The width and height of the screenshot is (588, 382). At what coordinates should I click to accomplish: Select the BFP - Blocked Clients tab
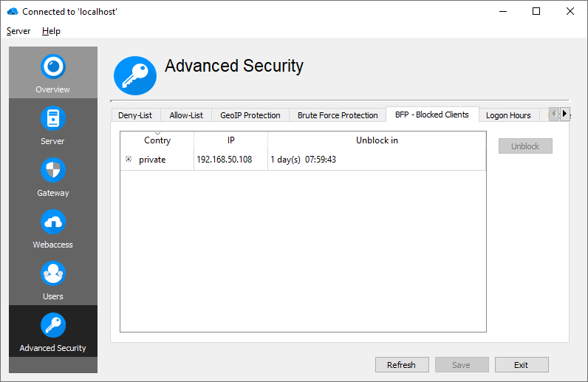click(432, 115)
